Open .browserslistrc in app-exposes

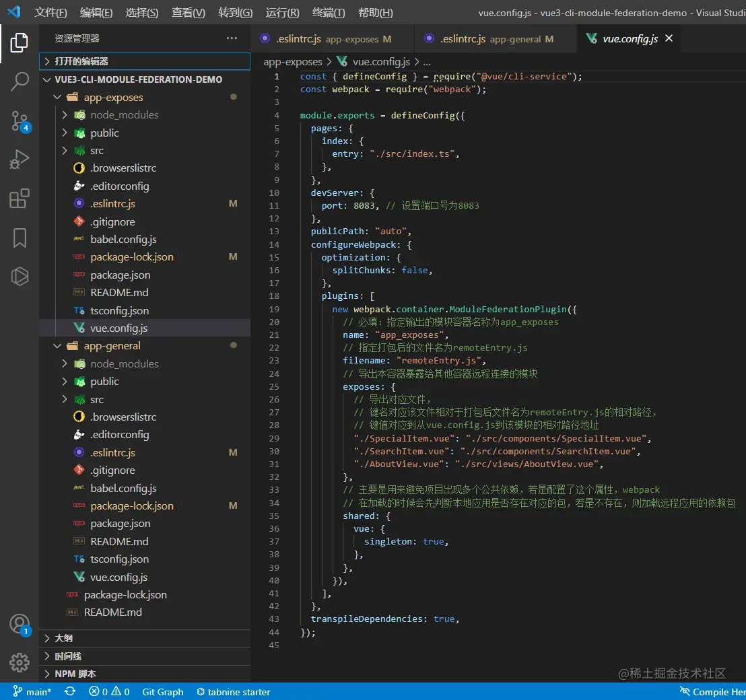[145, 168]
